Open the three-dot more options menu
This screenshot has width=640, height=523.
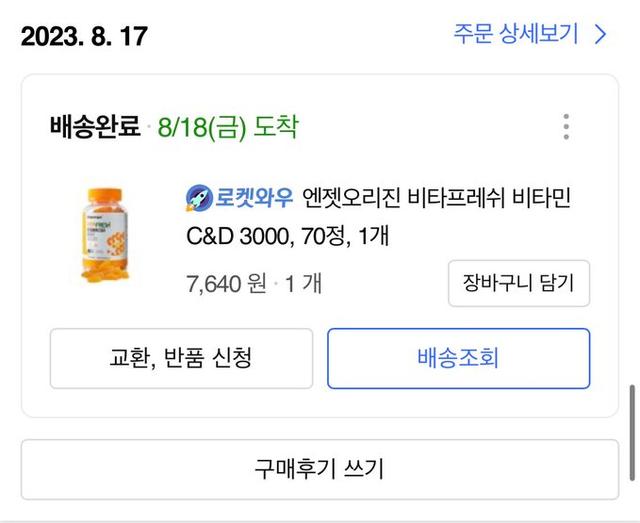point(566,127)
